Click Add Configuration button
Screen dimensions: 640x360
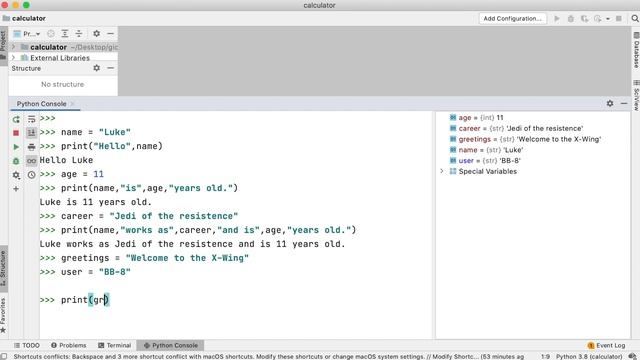tap(512, 18)
